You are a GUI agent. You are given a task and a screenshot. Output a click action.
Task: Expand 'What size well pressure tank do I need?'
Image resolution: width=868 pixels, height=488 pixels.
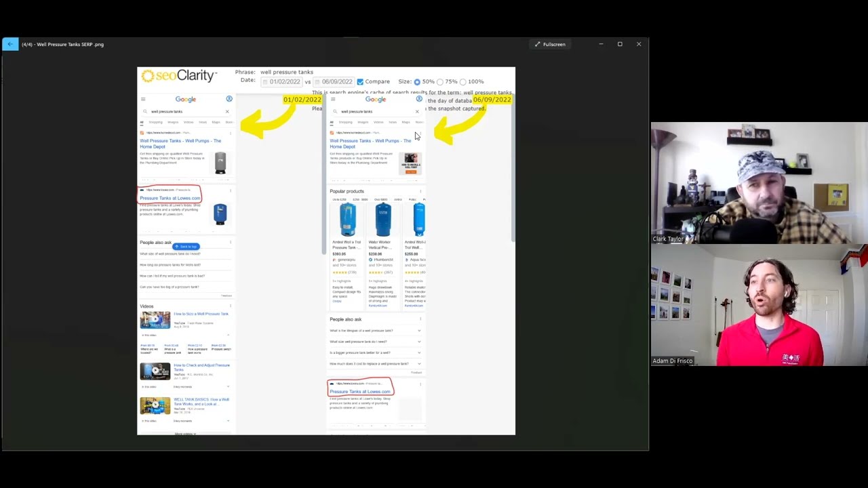(375, 342)
